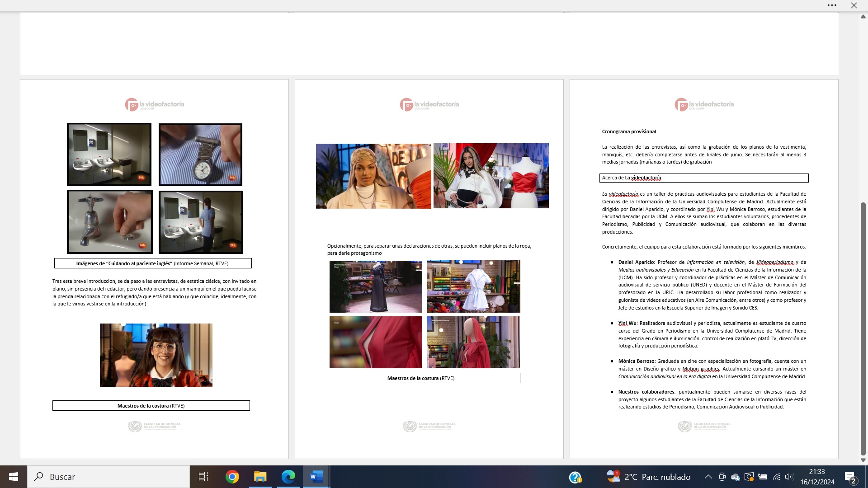This screenshot has height=488, width=868.
Task: Click the scrollbar down arrow
Action: 863,460
